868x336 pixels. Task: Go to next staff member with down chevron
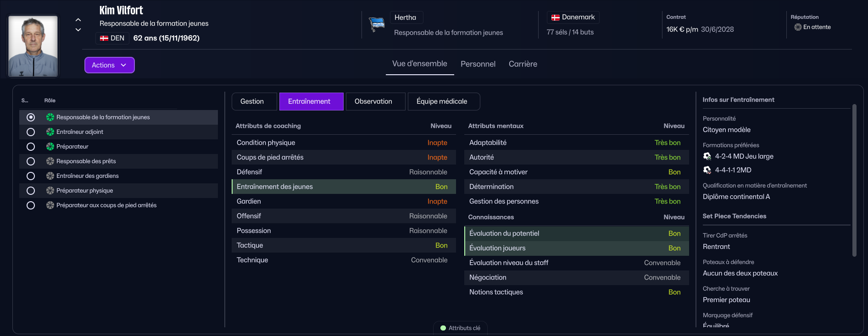(78, 30)
